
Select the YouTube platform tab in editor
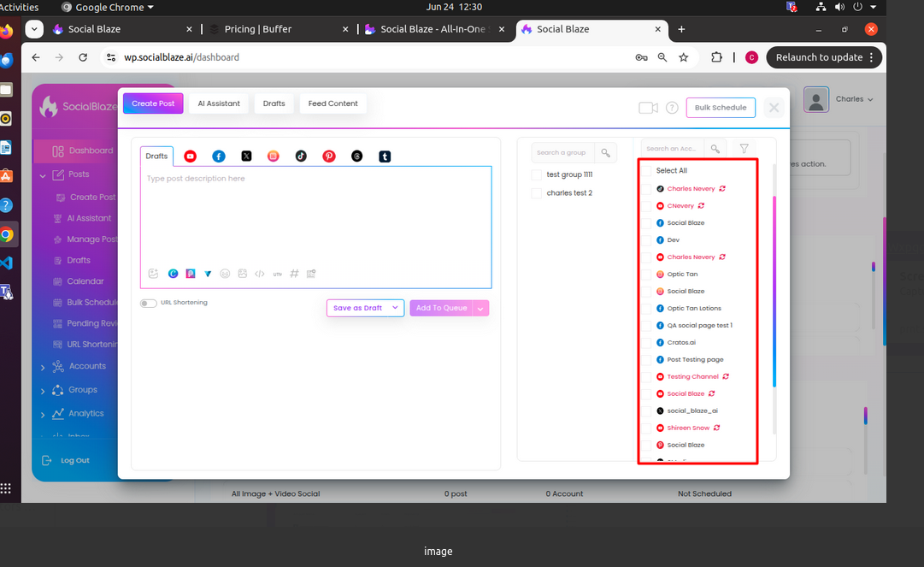pyautogui.click(x=190, y=157)
